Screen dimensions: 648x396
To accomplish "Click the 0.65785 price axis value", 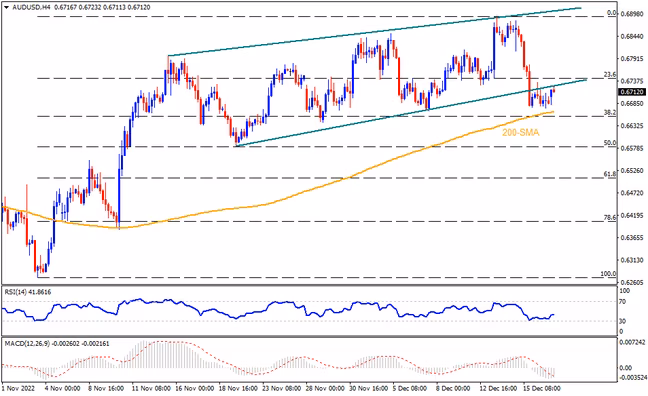I will [632, 148].
